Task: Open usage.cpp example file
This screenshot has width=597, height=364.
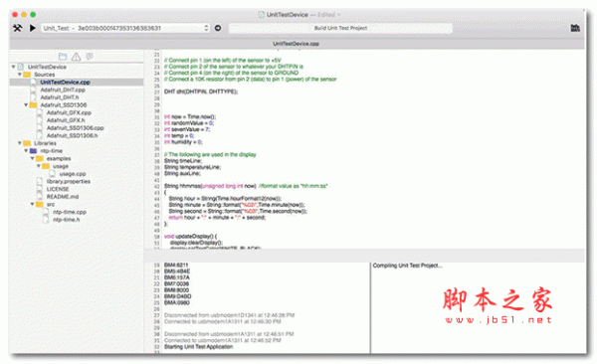Action: [x=73, y=174]
